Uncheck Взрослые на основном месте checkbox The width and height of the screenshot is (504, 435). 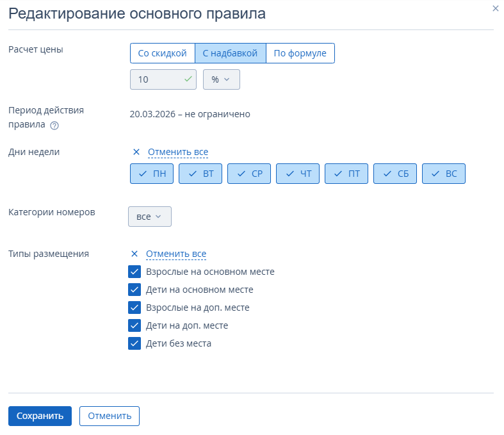click(134, 272)
